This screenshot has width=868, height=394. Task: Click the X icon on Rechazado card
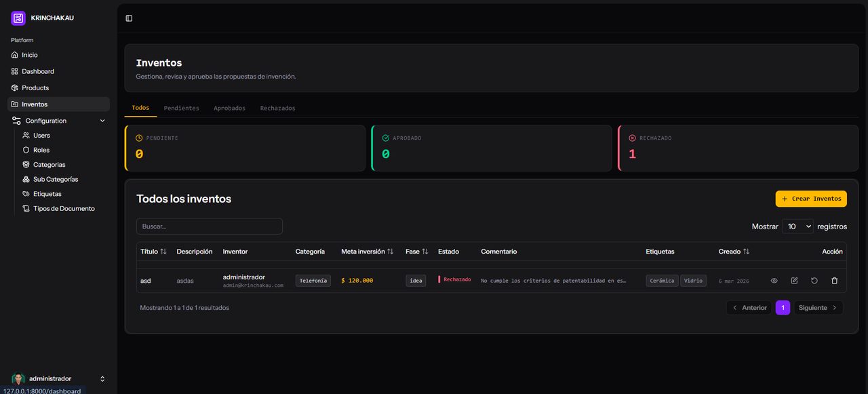[633, 138]
